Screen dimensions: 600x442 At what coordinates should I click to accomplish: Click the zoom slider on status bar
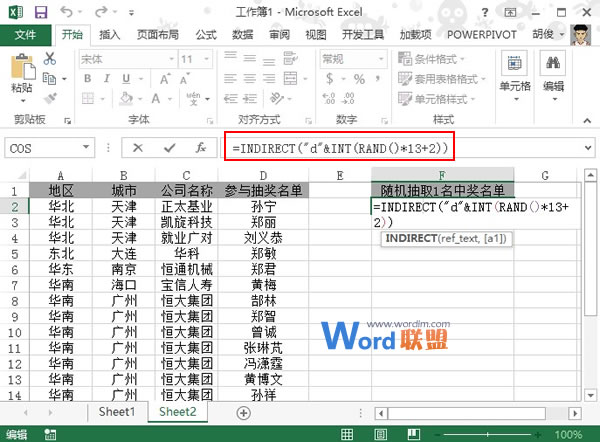point(487,434)
